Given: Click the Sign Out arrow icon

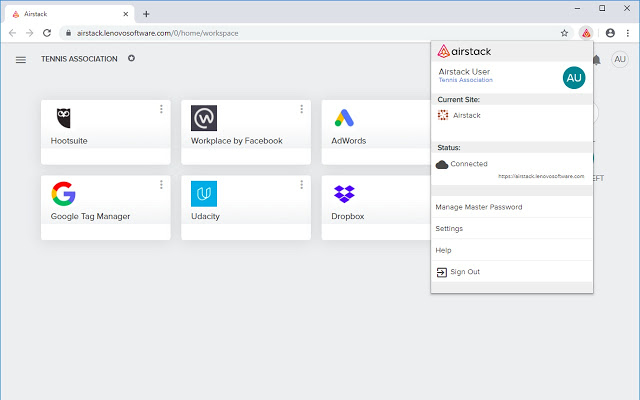Looking at the screenshot, I should (x=442, y=272).
